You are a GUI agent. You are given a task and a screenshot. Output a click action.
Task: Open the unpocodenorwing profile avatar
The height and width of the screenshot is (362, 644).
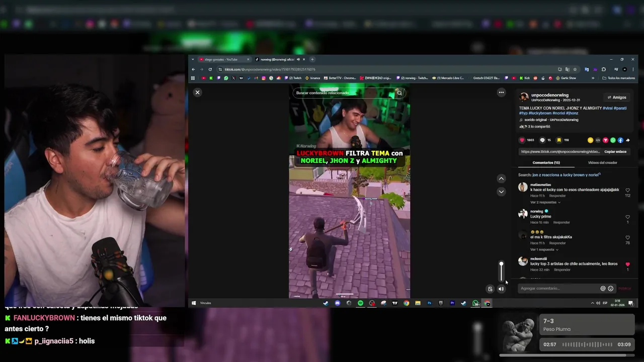pos(524,97)
